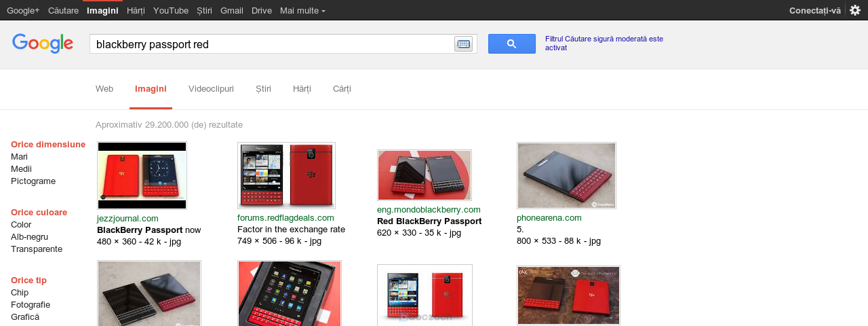Screen dimensions: 868x326
Task: Open the settings gear icon
Action: pos(855,10)
